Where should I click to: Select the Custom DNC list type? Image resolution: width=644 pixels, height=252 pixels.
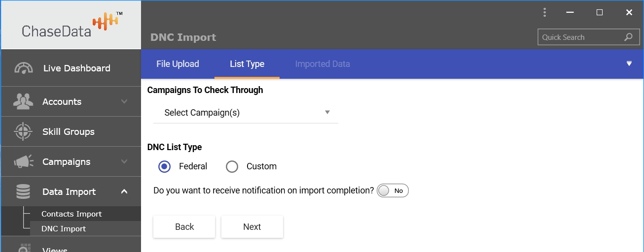click(x=232, y=166)
